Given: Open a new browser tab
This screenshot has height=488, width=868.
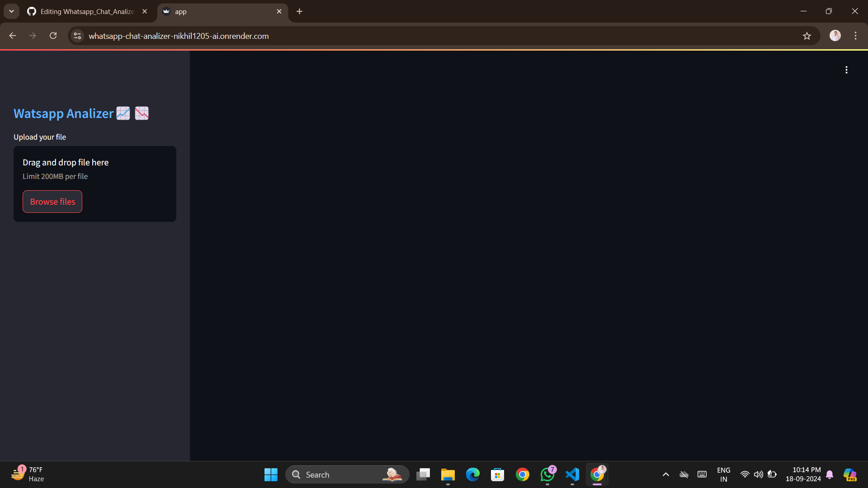Looking at the screenshot, I should 299,12.
